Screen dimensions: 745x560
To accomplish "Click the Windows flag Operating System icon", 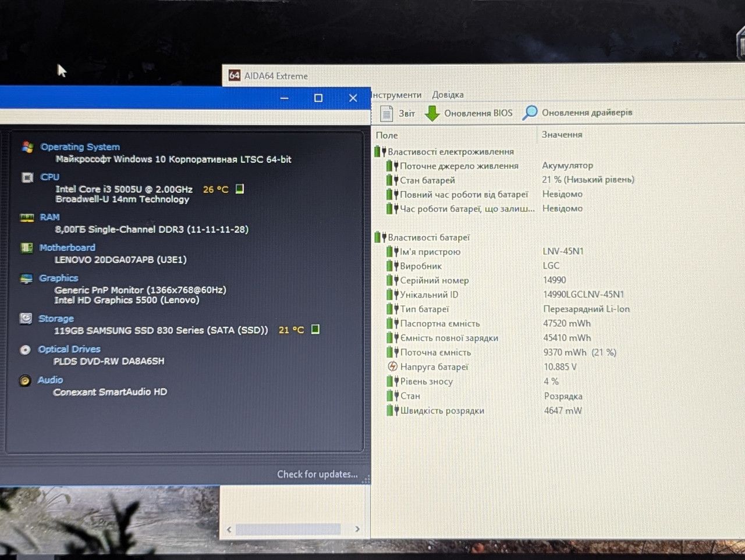I will pos(27,147).
